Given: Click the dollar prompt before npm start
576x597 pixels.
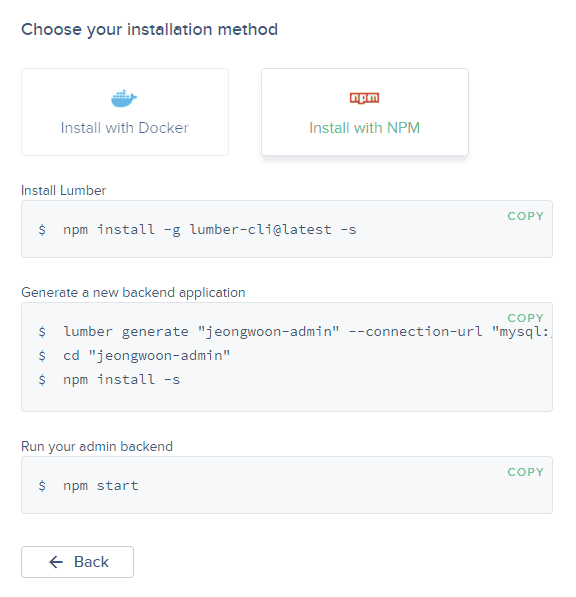Looking at the screenshot, I should 42,486.
